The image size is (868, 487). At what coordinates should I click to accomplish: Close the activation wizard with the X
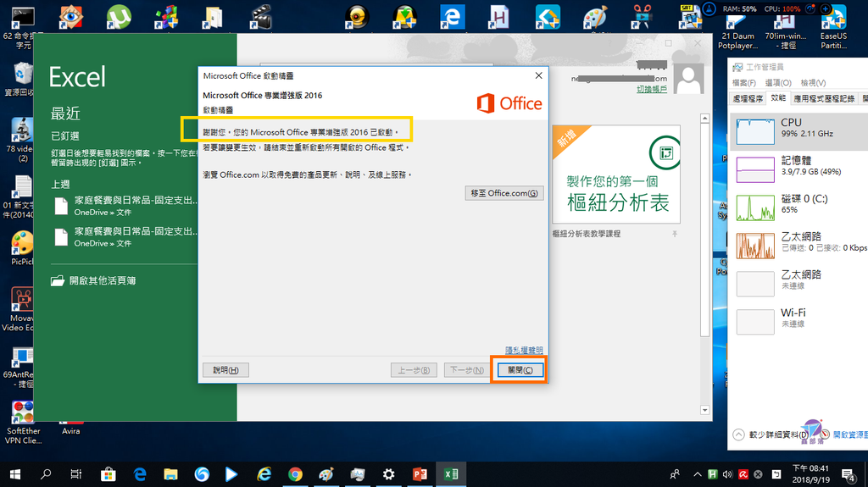(538, 76)
